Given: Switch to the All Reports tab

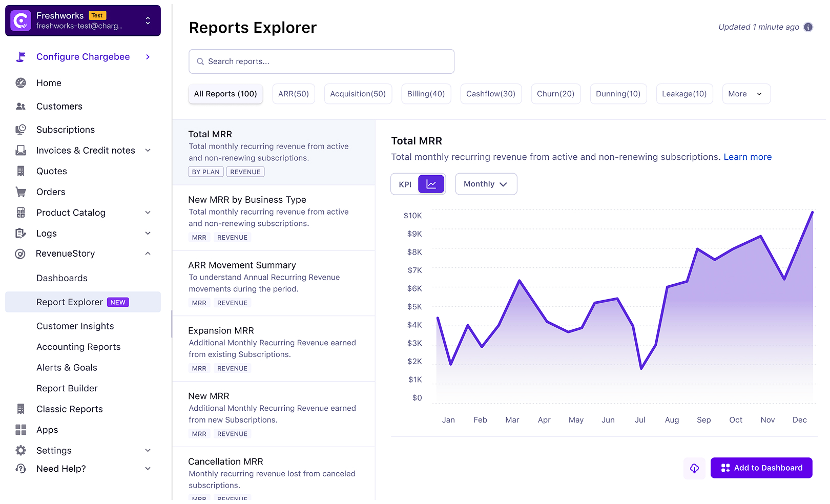Looking at the screenshot, I should click(225, 94).
